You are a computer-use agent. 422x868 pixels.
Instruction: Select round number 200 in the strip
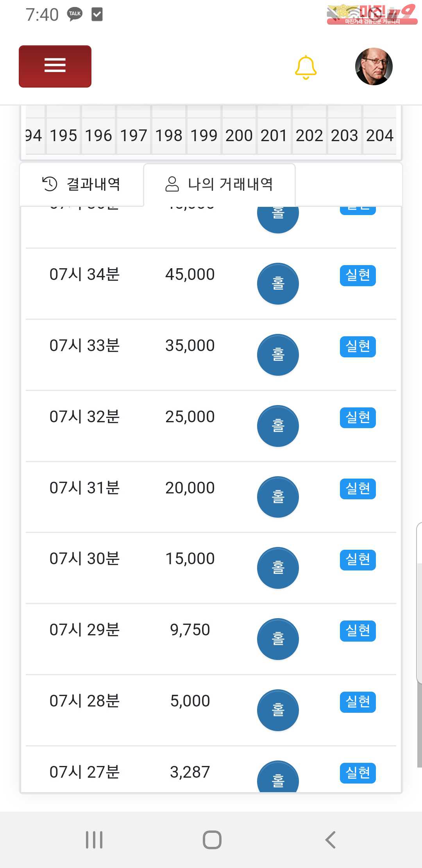(x=239, y=136)
